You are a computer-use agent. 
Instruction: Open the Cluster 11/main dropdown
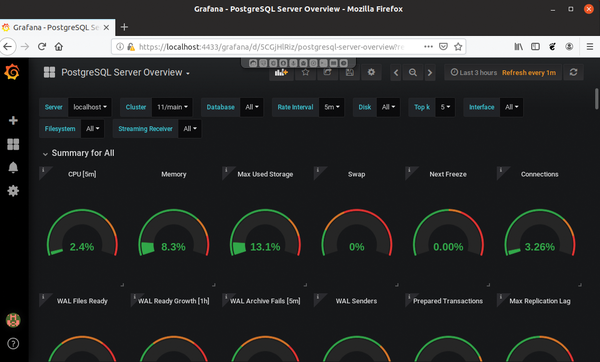(172, 107)
